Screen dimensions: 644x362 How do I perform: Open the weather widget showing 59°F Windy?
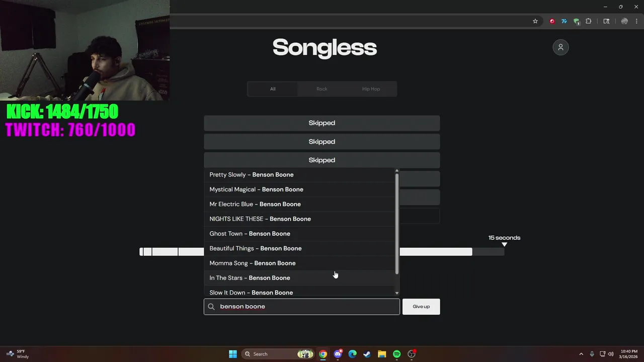point(18,354)
